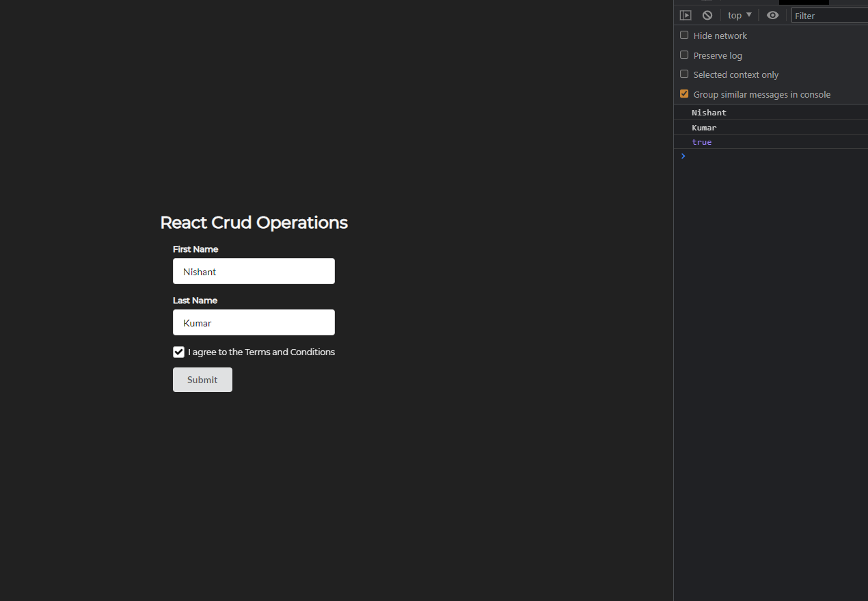The height and width of the screenshot is (601, 868).
Task: Disable Group similar messages in console
Action: [x=684, y=94]
